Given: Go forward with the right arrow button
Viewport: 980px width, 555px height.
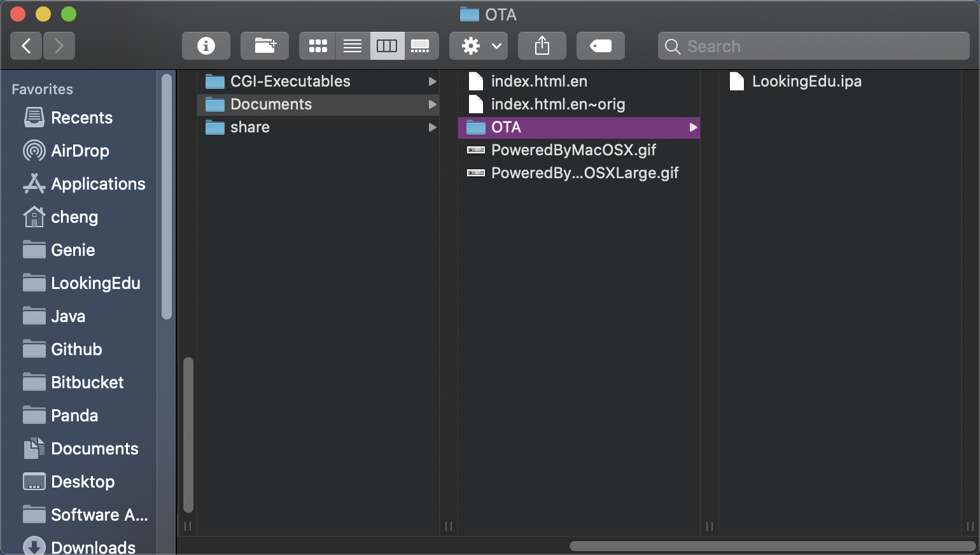Looking at the screenshot, I should 59,46.
